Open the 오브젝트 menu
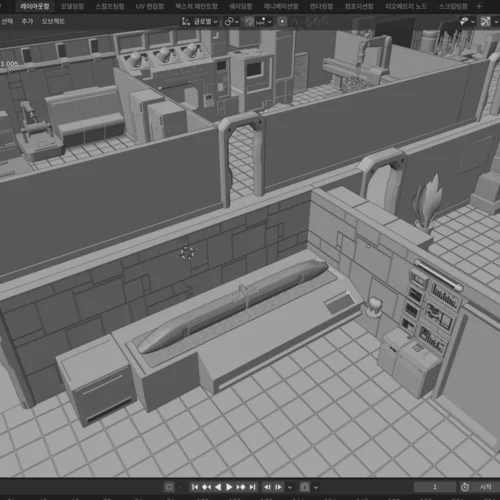This screenshot has height=500, width=500. coord(53,21)
